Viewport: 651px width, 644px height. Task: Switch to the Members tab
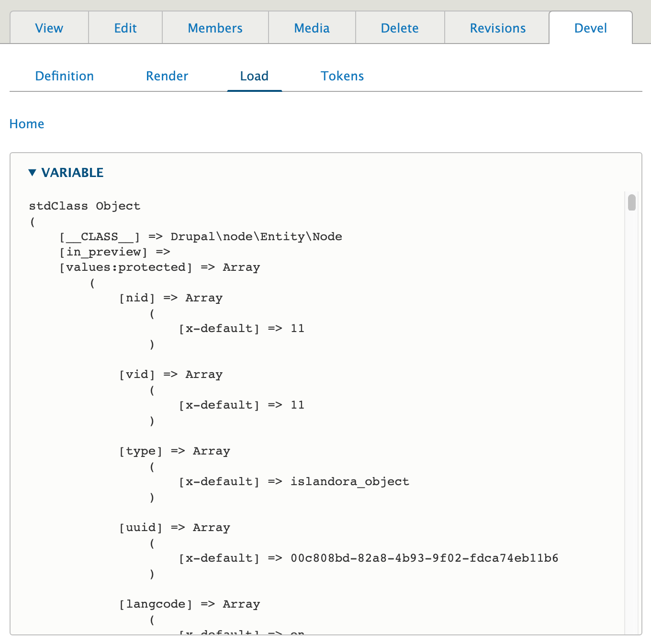pos(215,28)
